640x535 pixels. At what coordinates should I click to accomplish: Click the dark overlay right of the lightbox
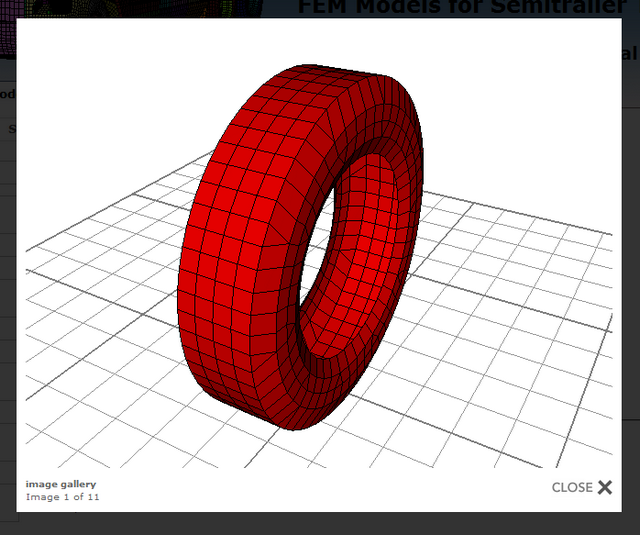(631, 300)
